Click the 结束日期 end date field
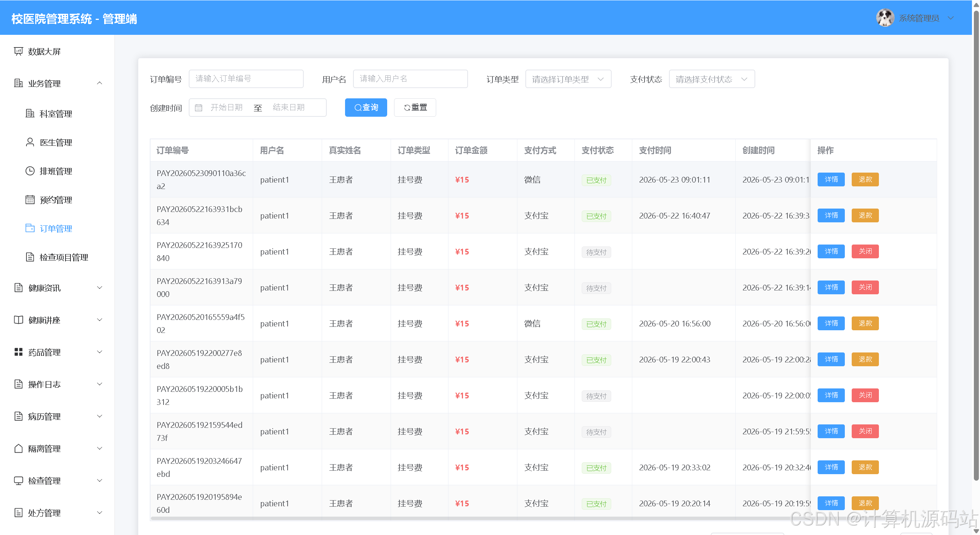This screenshot has height=535, width=980. [289, 108]
